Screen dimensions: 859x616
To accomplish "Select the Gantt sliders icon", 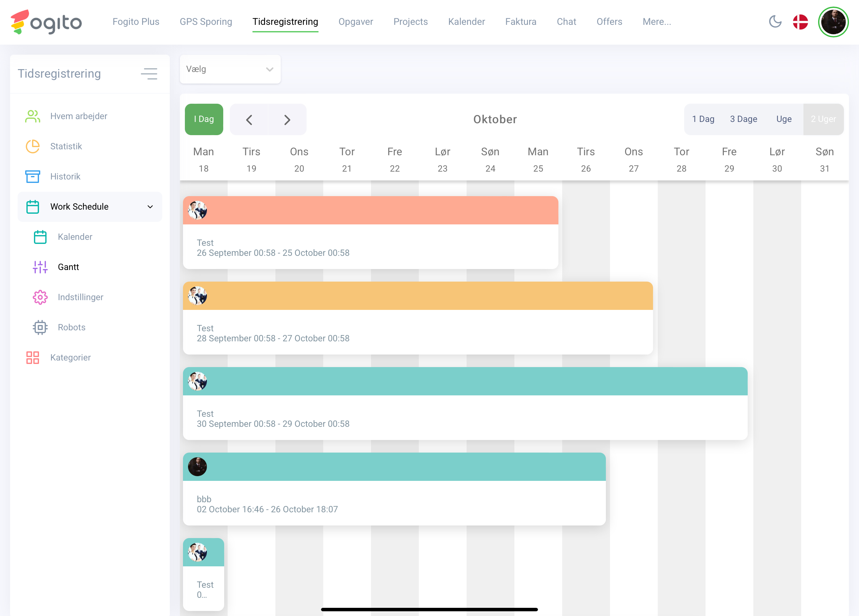I will pos(40,267).
